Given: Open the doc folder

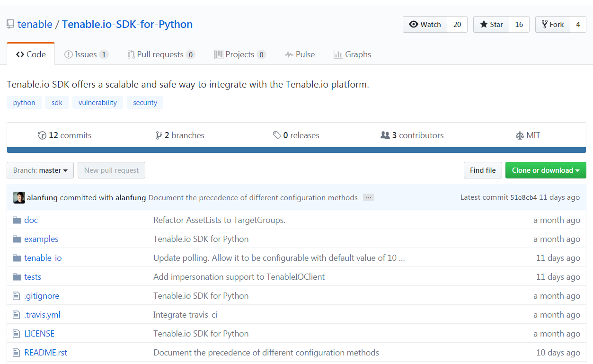Looking at the screenshot, I should click(x=31, y=220).
